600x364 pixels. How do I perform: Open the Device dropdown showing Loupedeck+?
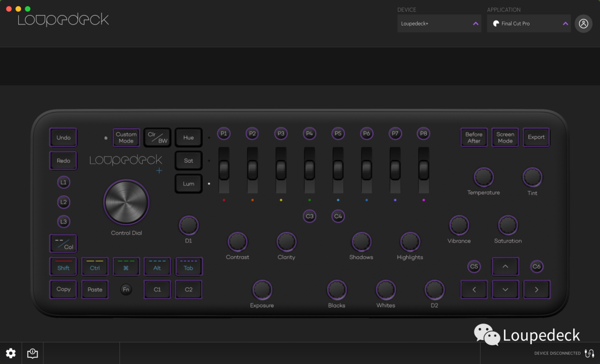pos(439,24)
